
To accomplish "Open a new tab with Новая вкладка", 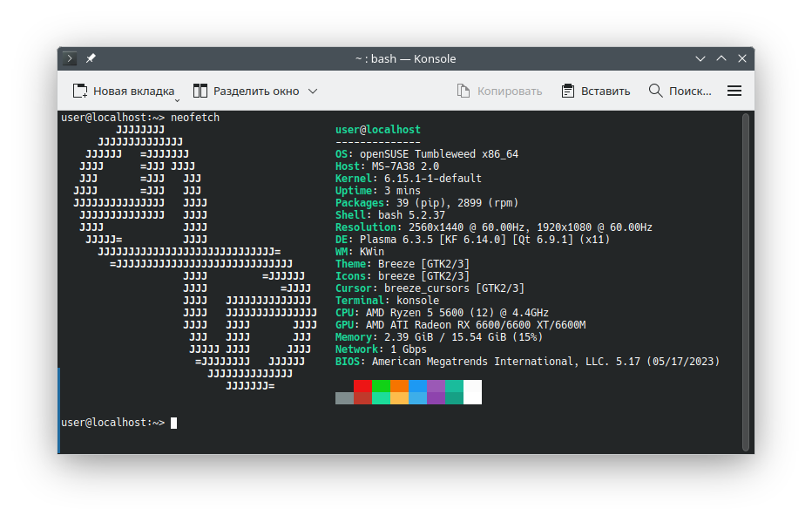I will pos(124,92).
